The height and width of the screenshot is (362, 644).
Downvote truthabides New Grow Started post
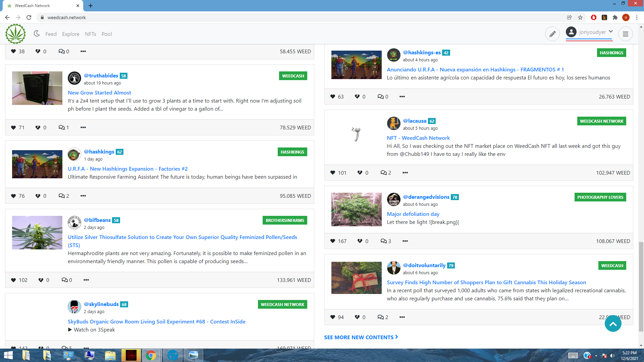(x=38, y=127)
